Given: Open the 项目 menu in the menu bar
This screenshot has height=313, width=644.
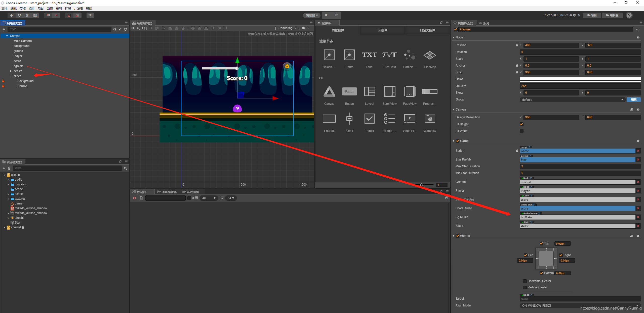Looking at the screenshot, I should (41, 9).
